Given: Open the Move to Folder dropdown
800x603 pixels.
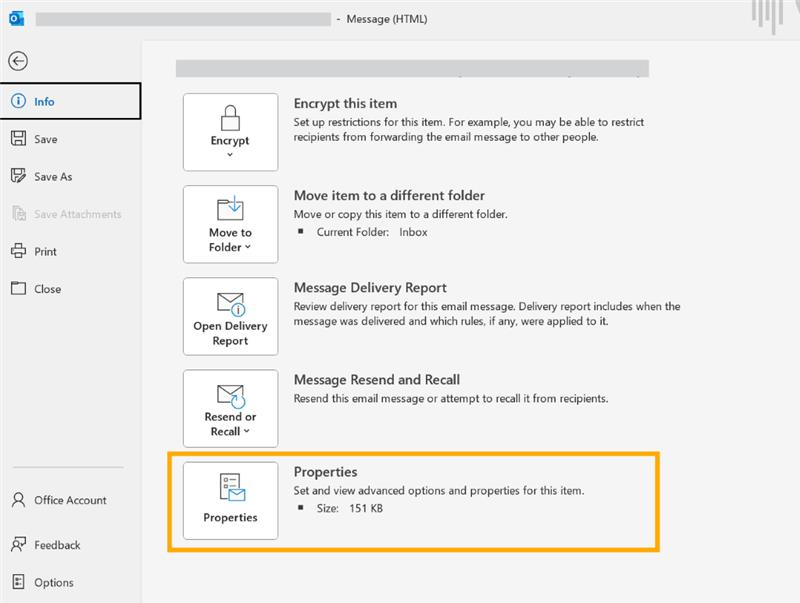Looking at the screenshot, I should coord(231,224).
